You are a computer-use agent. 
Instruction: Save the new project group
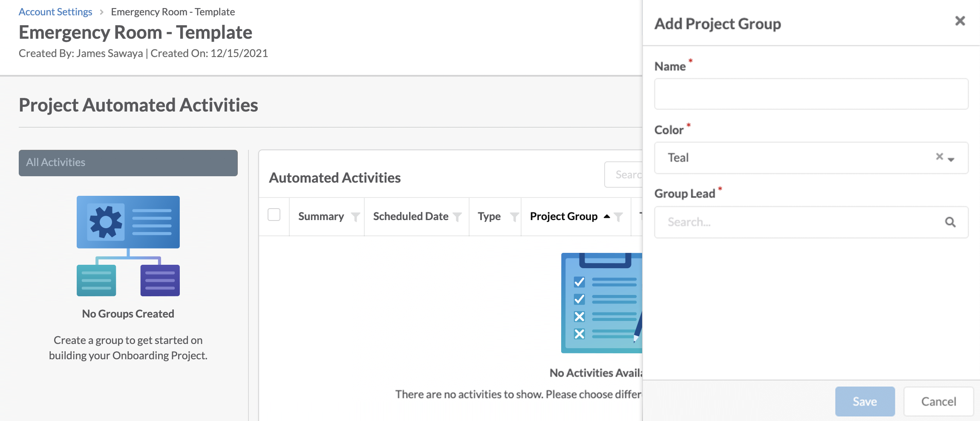[x=865, y=401]
